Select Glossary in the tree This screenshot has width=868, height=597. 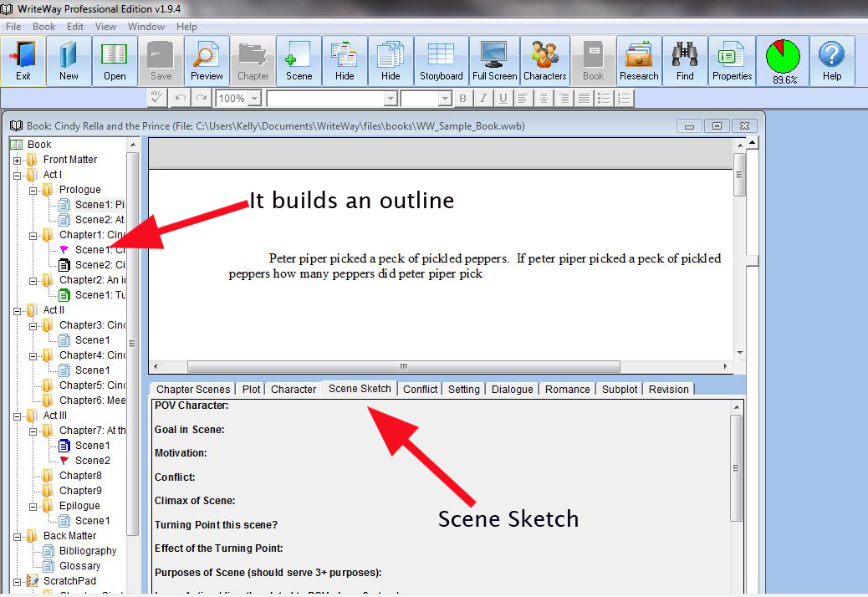tap(79, 565)
